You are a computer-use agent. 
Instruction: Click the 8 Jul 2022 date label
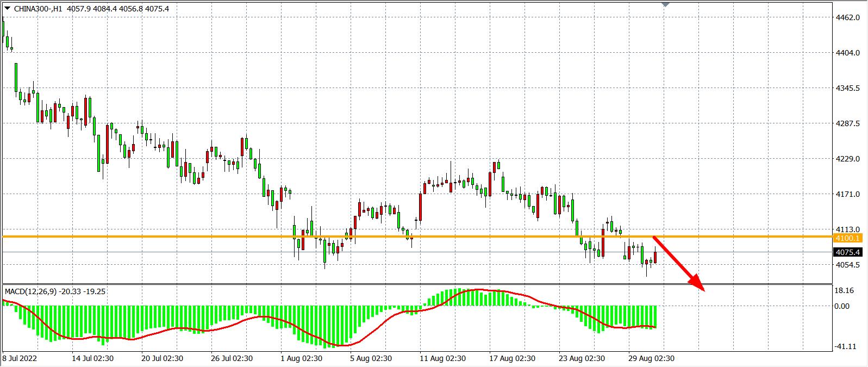[x=19, y=358]
